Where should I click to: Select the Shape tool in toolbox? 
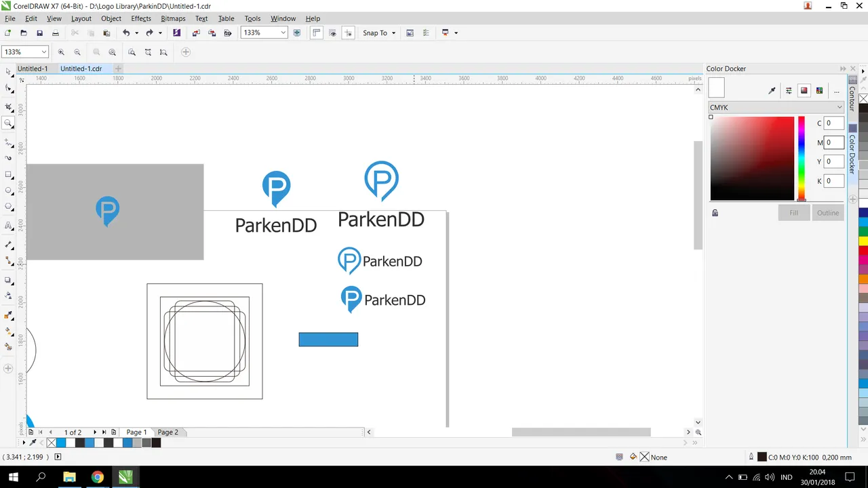pos(8,88)
